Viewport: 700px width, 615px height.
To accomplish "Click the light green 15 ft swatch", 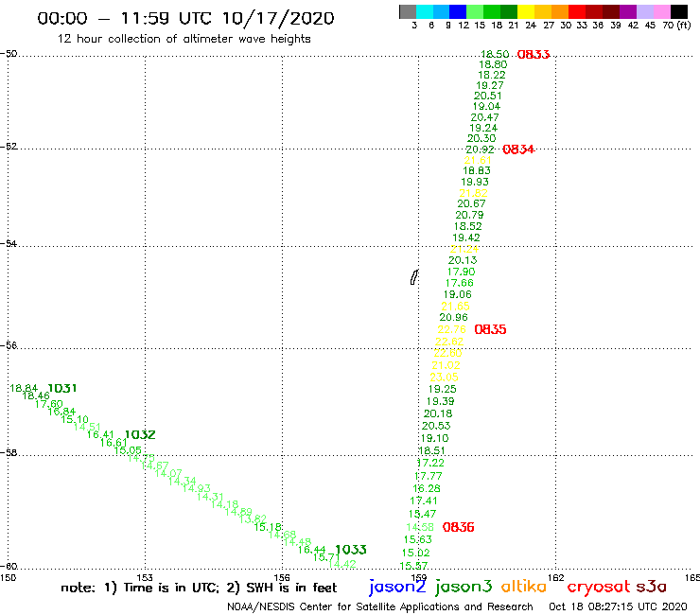I will pyautogui.click(x=475, y=11).
